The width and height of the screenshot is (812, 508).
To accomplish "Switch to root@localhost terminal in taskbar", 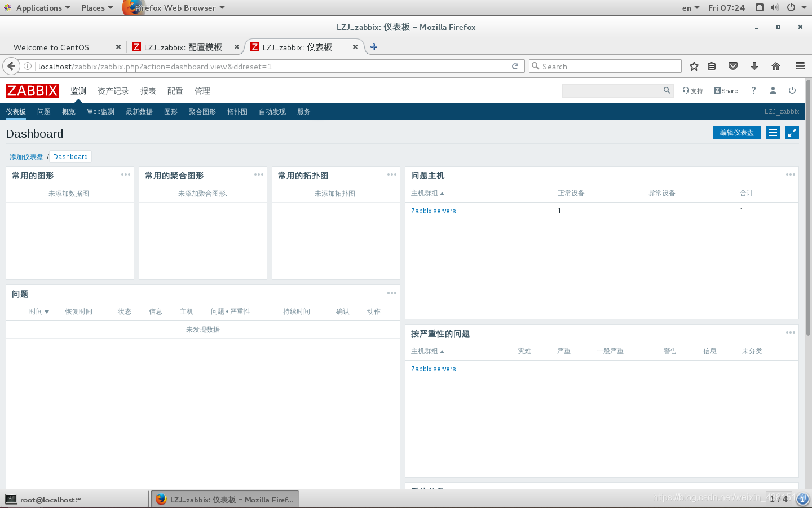I will coord(75,499).
